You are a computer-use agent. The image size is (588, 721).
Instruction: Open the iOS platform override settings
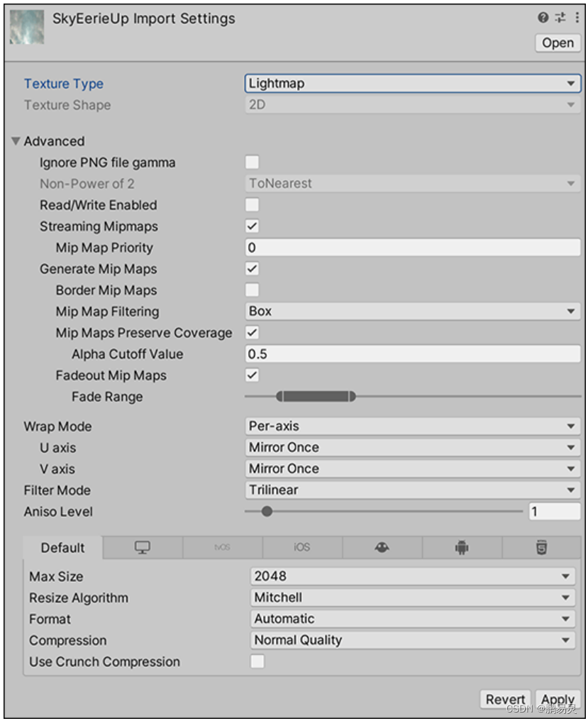[x=302, y=547]
